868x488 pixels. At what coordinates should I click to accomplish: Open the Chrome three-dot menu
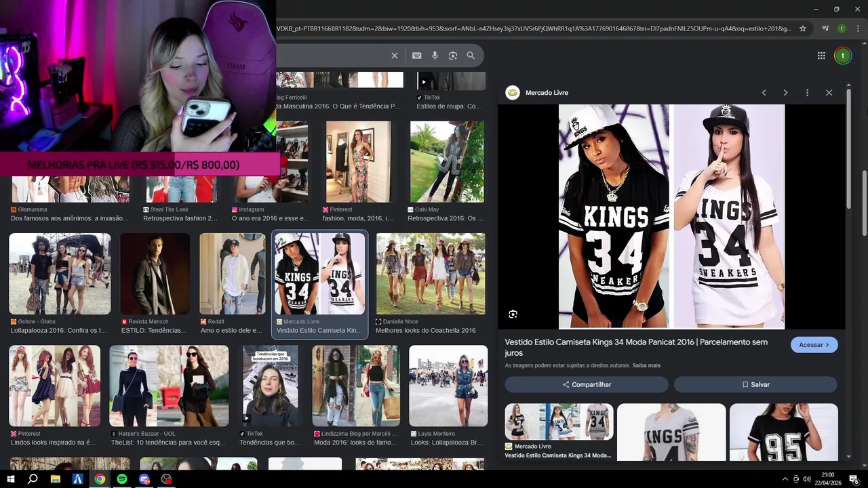coord(858,28)
